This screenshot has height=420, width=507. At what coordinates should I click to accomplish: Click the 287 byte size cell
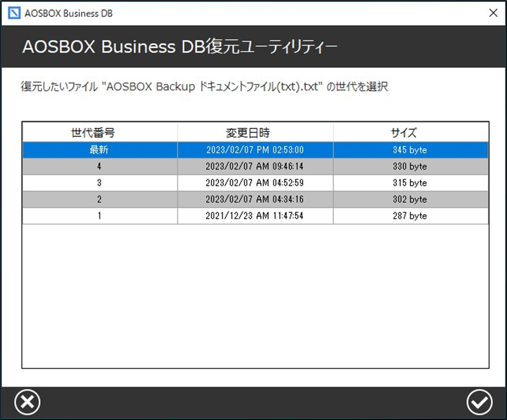pos(410,216)
